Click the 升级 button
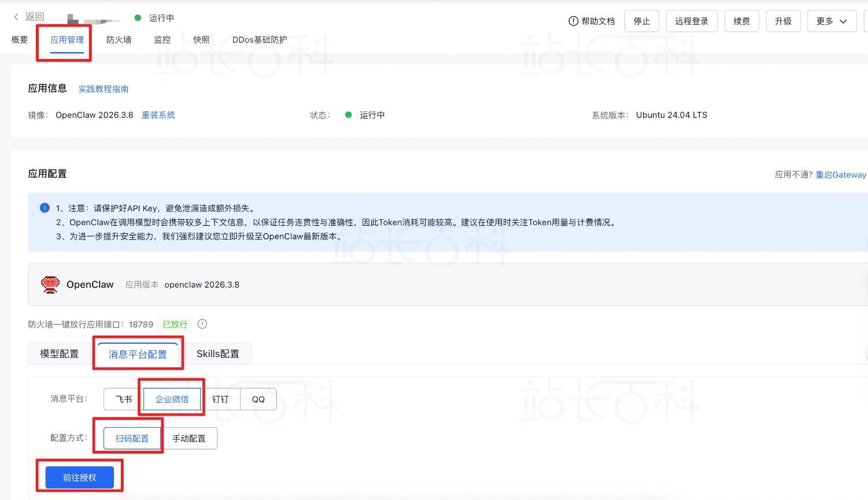This screenshot has width=868, height=500. [784, 21]
